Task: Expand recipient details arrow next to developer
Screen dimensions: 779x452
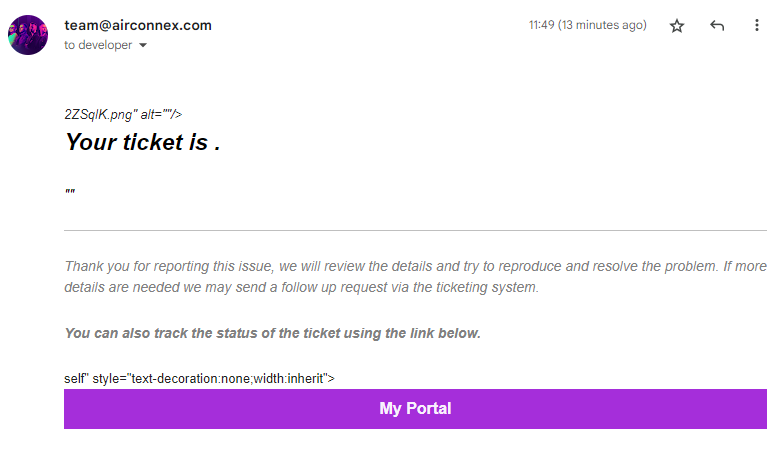Action: point(143,45)
